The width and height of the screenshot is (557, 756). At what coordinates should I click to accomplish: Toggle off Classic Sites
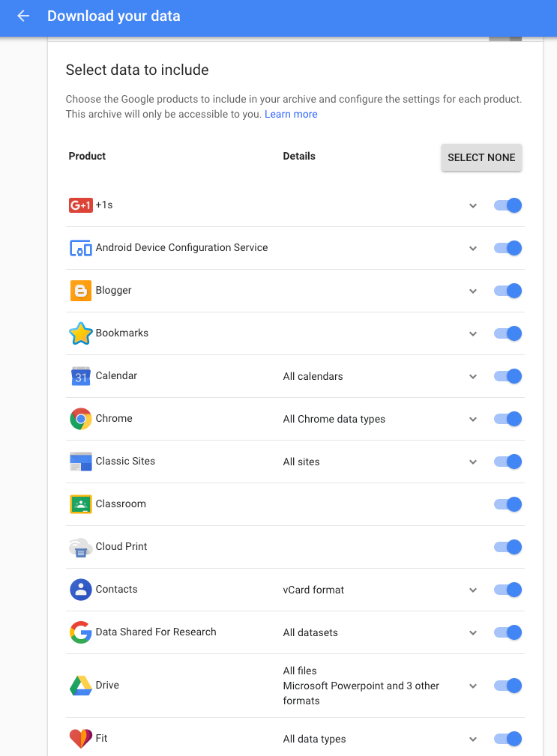508,462
